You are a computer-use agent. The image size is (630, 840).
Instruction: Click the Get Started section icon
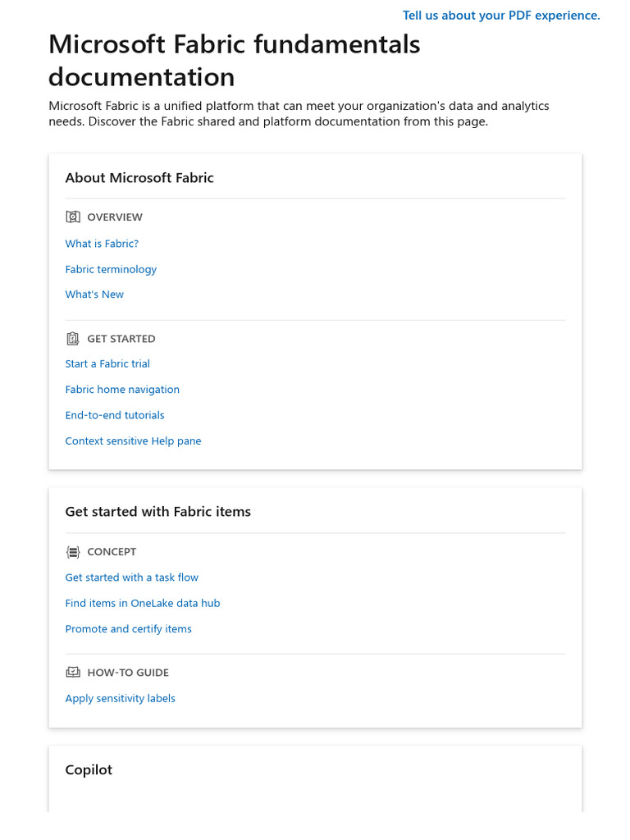pyautogui.click(x=73, y=339)
